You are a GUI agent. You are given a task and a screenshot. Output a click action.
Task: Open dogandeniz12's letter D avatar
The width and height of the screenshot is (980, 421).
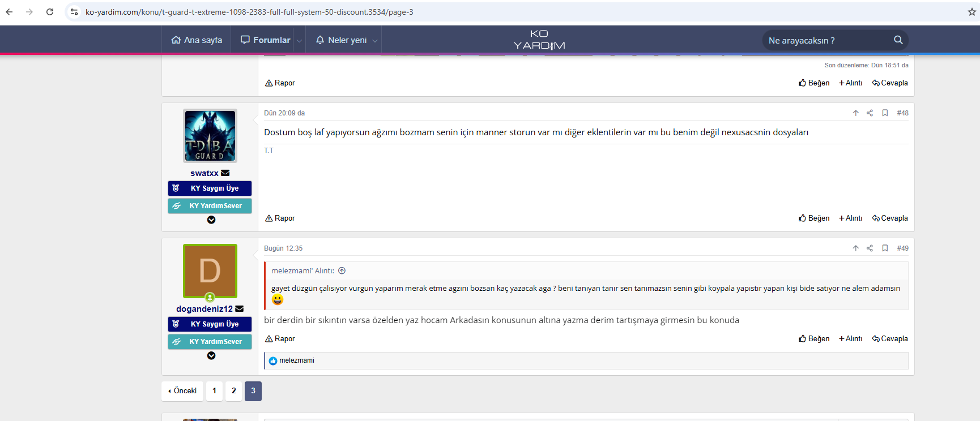(210, 271)
